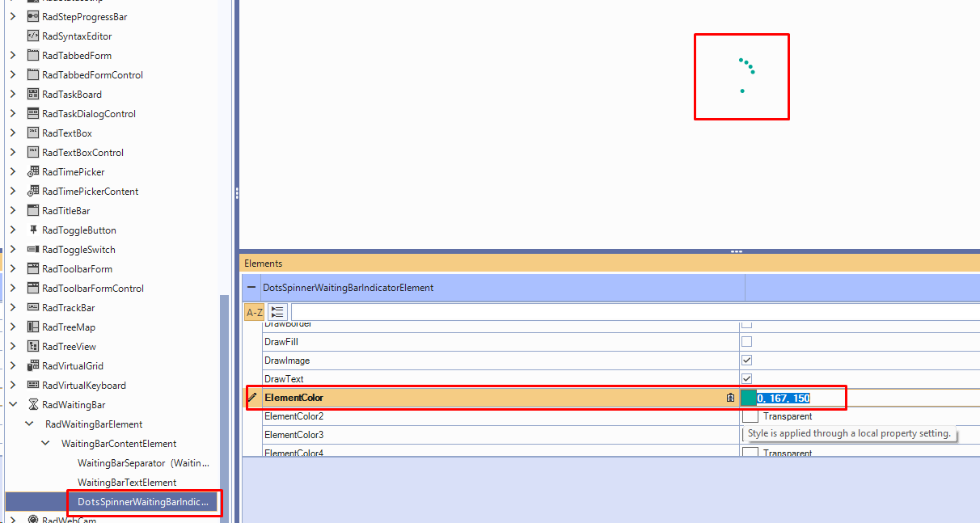The image size is (980, 523).
Task: Click the RadToggleSwitch tree label
Action: [x=78, y=250]
